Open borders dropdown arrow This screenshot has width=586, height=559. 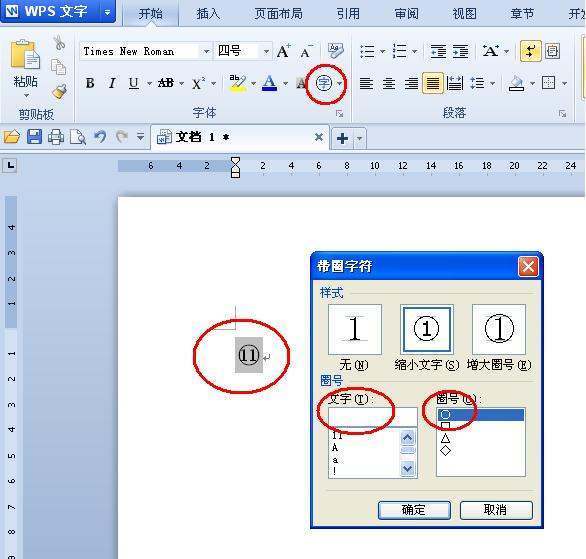[x=565, y=83]
